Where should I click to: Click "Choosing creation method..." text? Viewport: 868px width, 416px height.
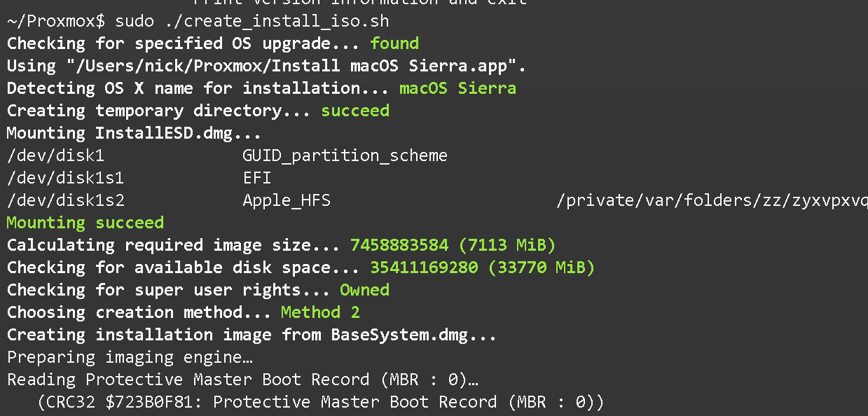click(139, 312)
